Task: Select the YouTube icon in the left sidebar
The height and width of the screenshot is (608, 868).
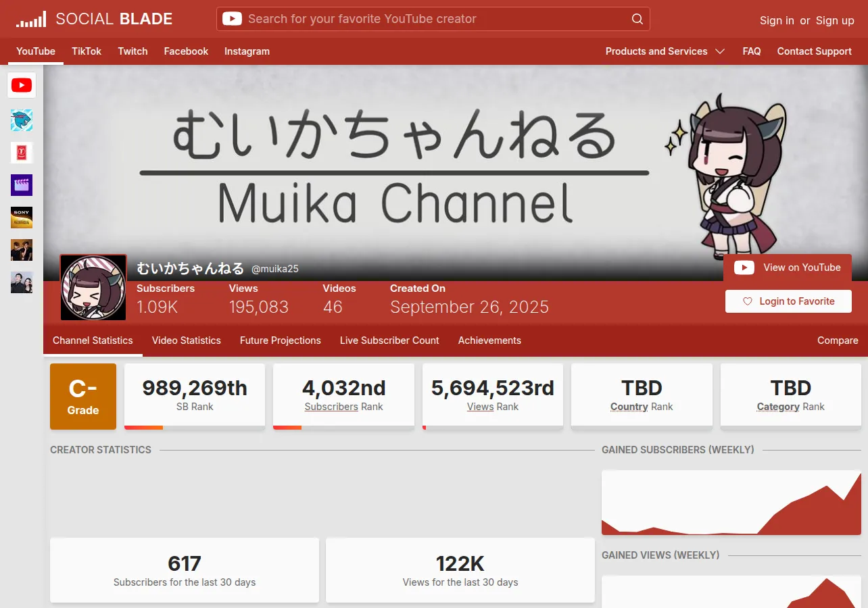Action: click(22, 85)
